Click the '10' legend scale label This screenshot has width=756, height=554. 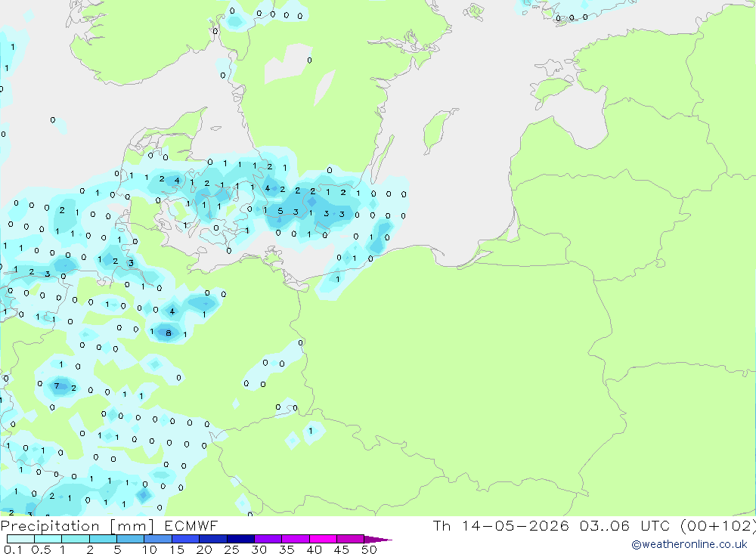click(150, 549)
